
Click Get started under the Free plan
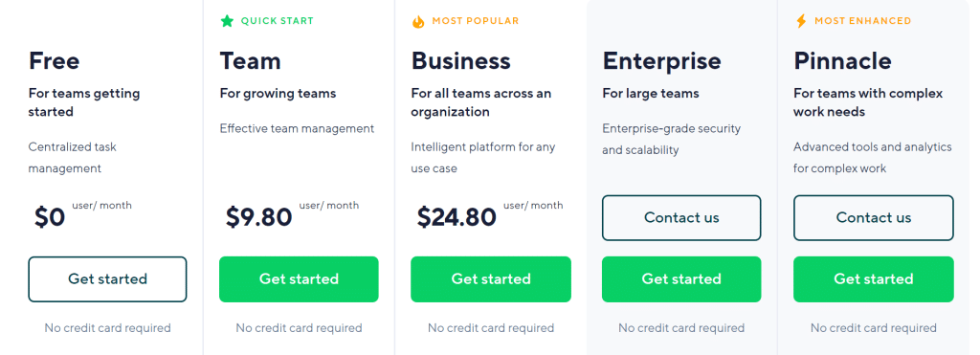107,279
